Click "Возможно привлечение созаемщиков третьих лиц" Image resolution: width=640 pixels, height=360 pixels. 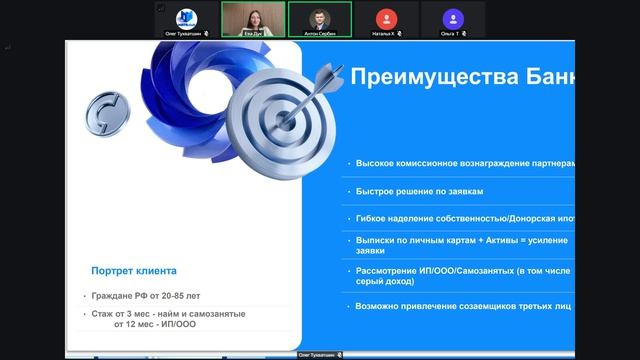(x=463, y=306)
